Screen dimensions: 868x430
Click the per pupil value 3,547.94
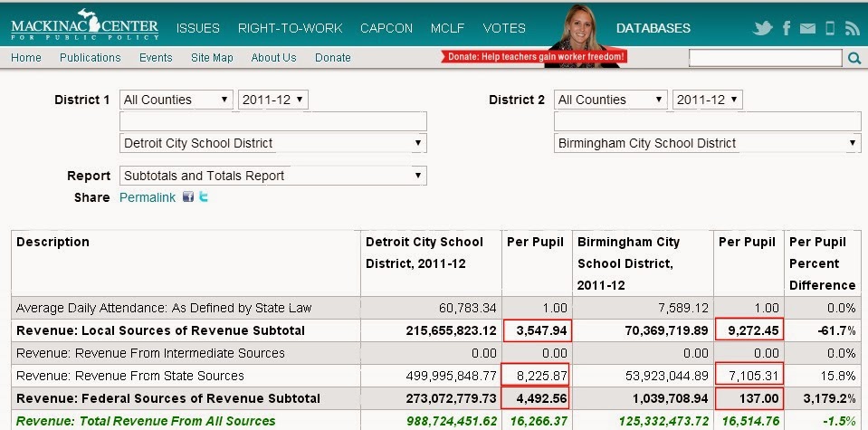pos(542,331)
